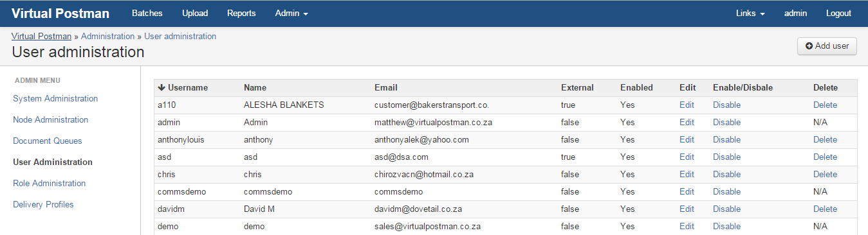Sort by the Username column arrow
Viewport: 868px width, 235px height.
click(x=162, y=88)
